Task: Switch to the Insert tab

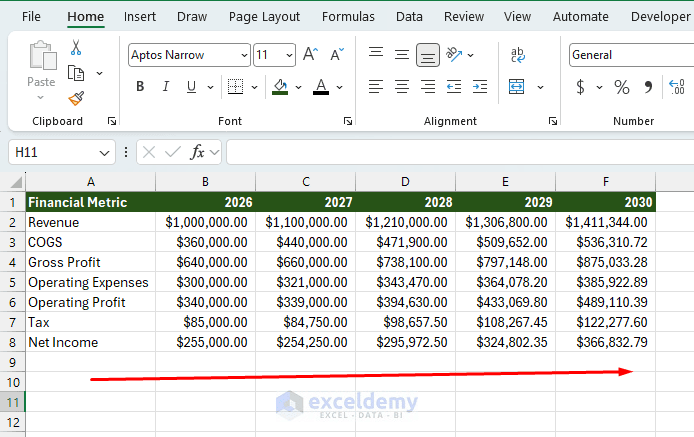Action: point(140,17)
